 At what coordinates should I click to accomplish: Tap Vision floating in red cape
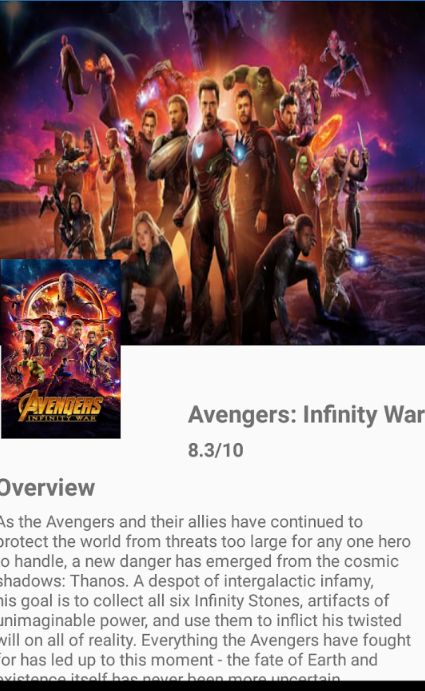pos(71,73)
